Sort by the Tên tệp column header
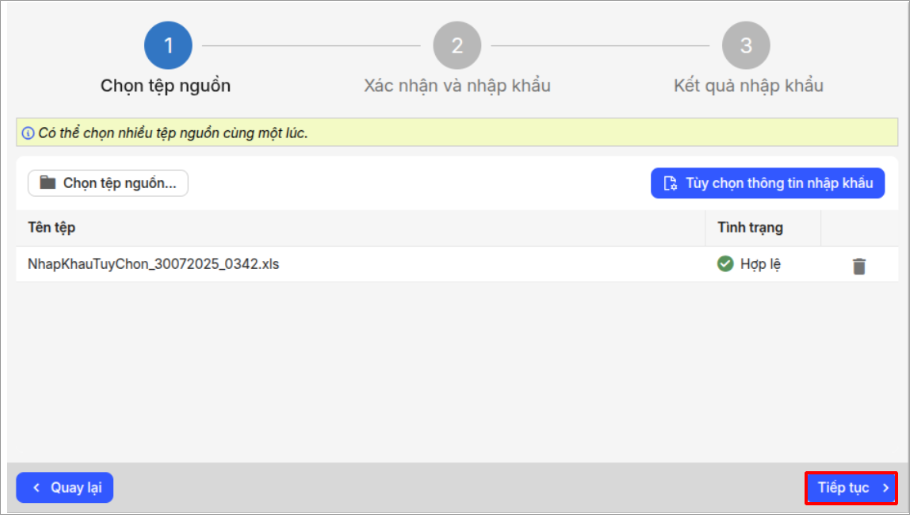Screen dimensions: 910x515 click(52, 228)
